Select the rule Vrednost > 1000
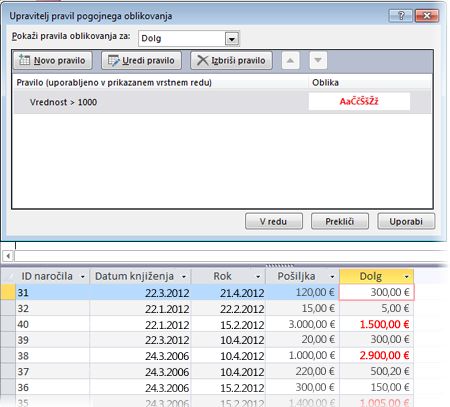450x407 pixels. 222,102
